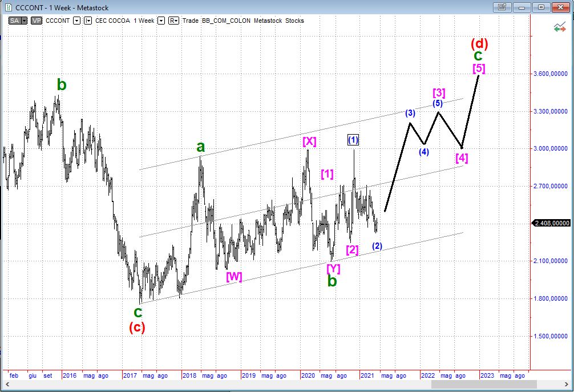Screen dimensions: 574x392
Task: Select the magenta [1] wave label
Action: [328, 174]
